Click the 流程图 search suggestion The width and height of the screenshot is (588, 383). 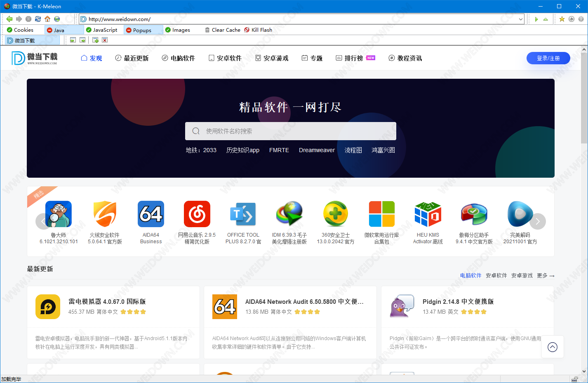[x=353, y=150]
